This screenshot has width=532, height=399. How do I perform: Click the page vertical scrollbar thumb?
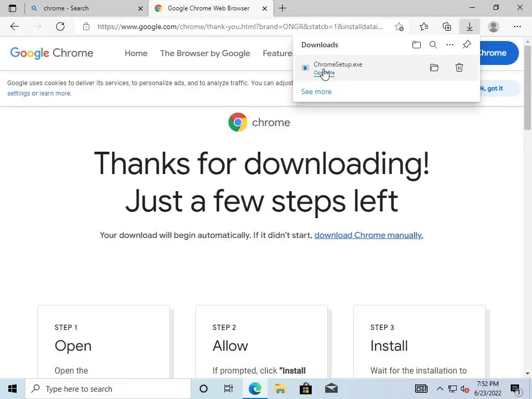(x=528, y=87)
